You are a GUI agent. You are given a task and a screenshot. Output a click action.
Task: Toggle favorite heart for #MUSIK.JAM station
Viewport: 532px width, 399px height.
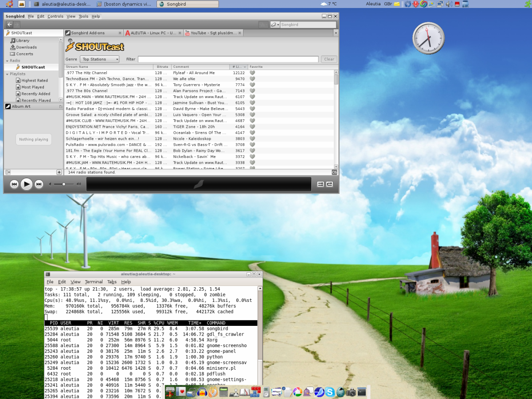pyautogui.click(x=252, y=163)
